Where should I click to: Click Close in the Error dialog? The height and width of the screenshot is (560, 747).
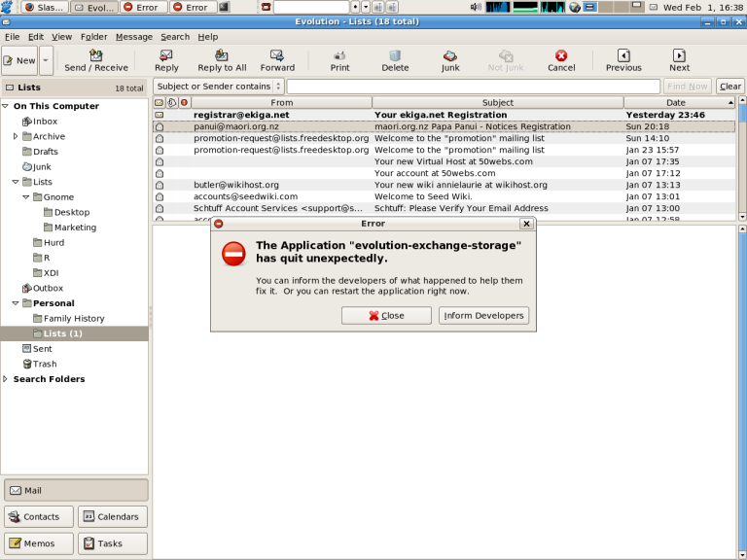tap(386, 315)
